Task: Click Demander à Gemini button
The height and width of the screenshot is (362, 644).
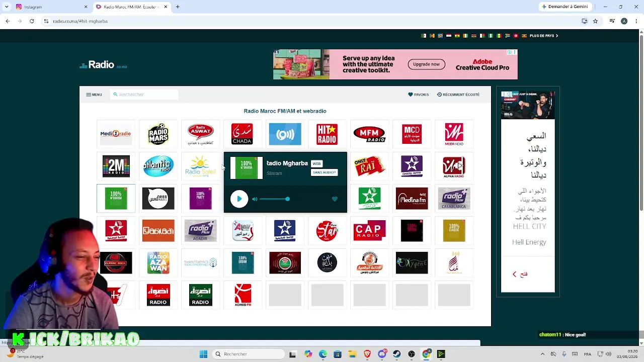Action: pos(565,7)
